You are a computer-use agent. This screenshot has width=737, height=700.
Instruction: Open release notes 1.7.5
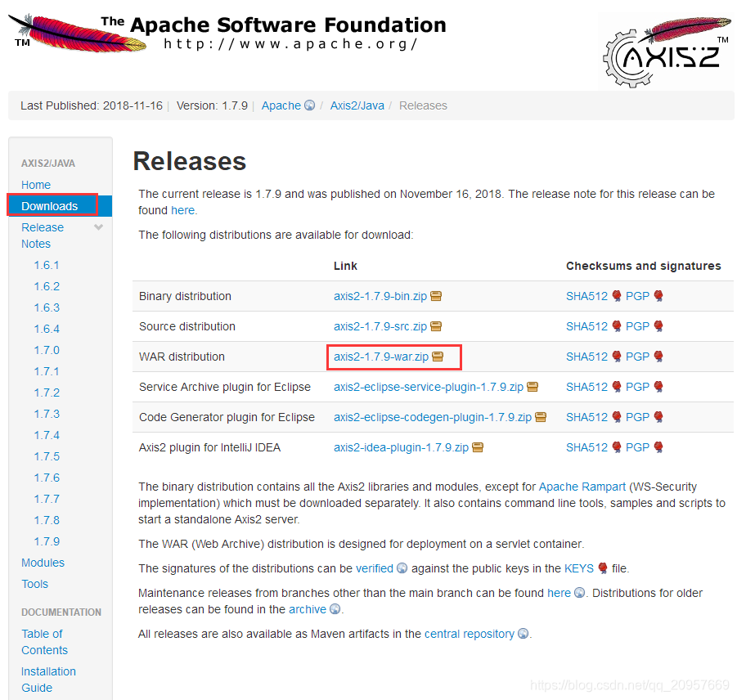click(x=47, y=456)
